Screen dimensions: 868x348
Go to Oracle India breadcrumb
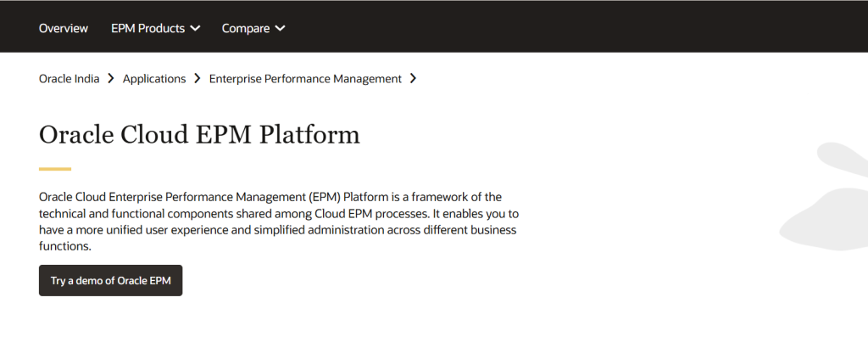click(x=70, y=79)
